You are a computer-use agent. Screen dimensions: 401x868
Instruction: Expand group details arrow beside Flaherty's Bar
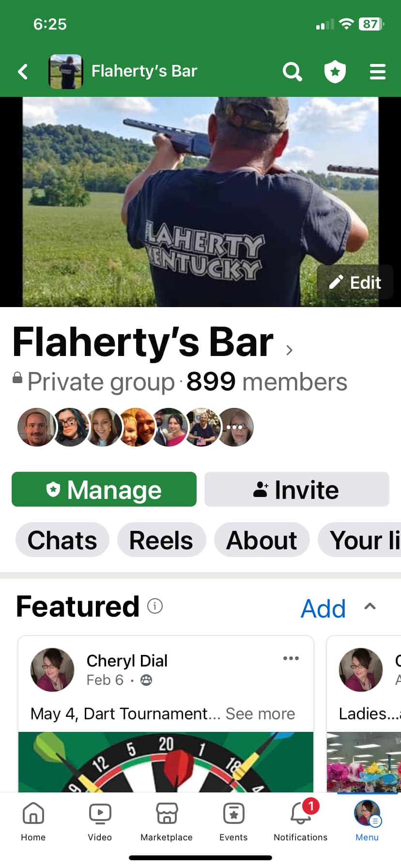click(289, 350)
